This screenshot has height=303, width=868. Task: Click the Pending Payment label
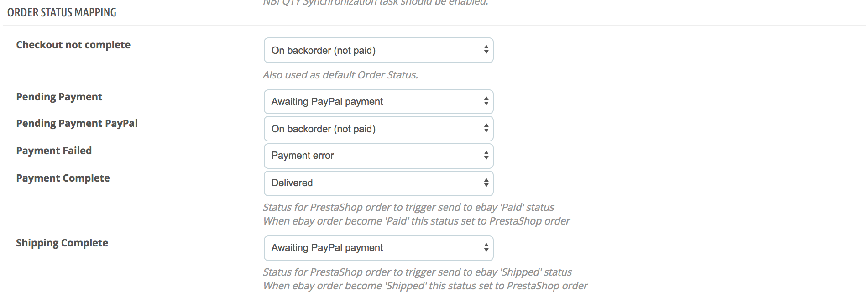click(59, 97)
